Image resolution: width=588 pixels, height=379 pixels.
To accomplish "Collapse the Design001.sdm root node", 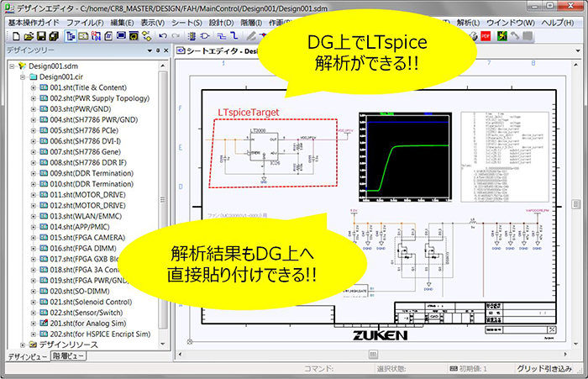I will tap(12, 66).
